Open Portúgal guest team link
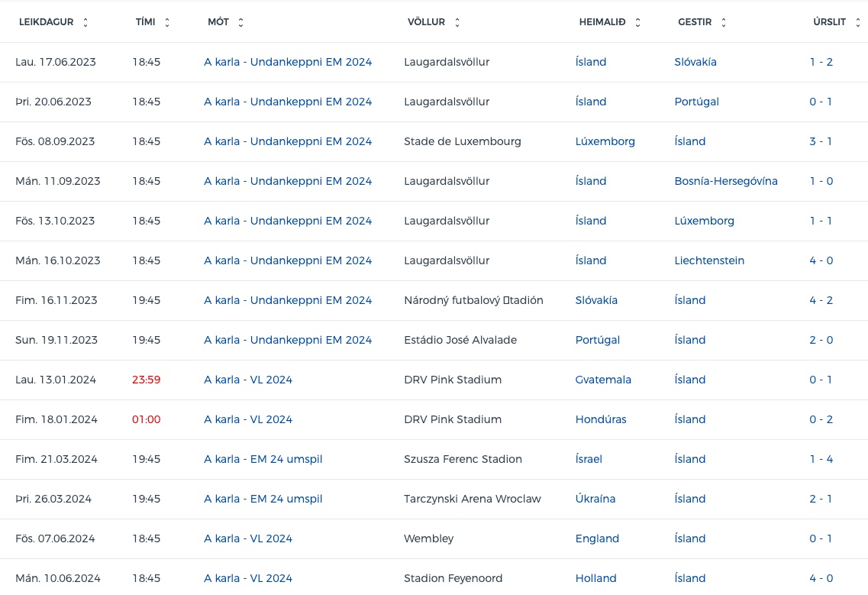 coord(696,102)
